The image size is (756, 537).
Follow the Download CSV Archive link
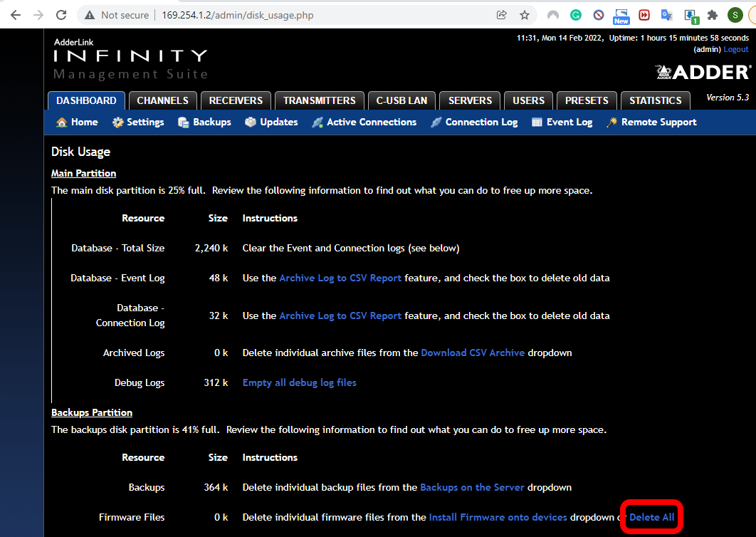click(473, 353)
